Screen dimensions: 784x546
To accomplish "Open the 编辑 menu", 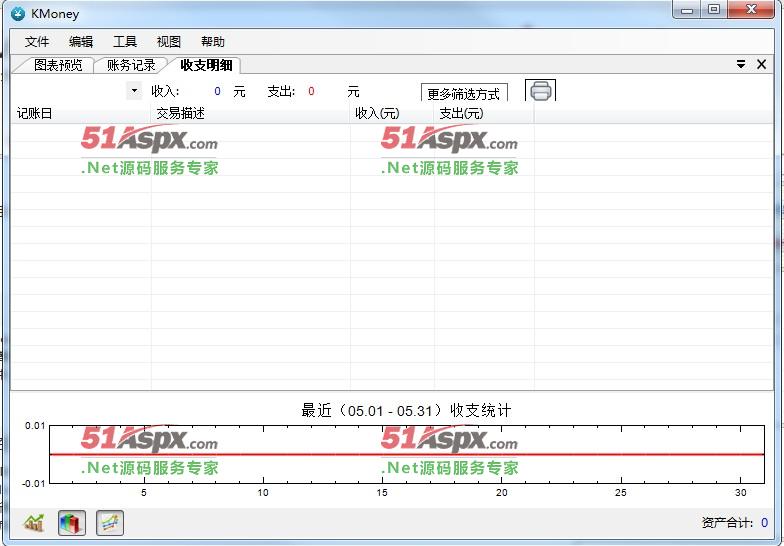I will click(81, 42).
